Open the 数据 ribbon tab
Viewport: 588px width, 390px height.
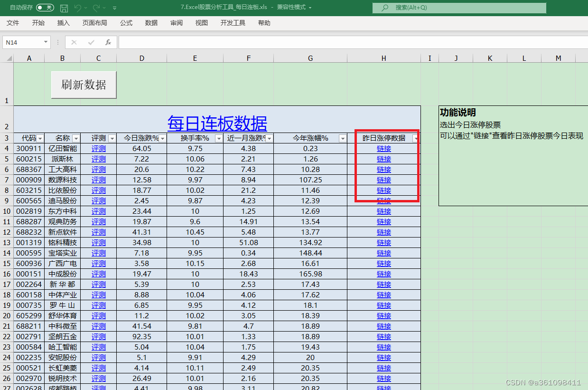pos(151,23)
